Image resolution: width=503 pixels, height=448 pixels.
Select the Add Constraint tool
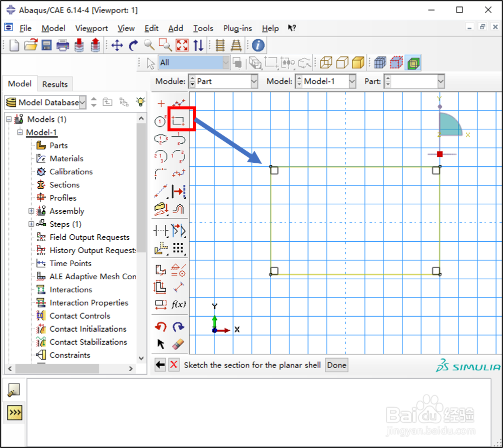[178, 270]
